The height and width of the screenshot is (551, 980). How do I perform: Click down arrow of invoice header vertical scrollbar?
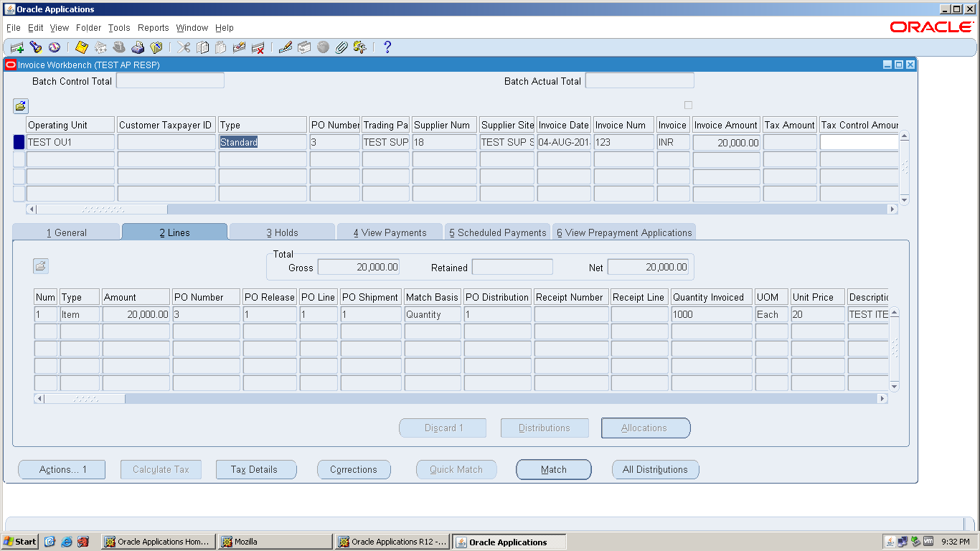click(x=904, y=199)
